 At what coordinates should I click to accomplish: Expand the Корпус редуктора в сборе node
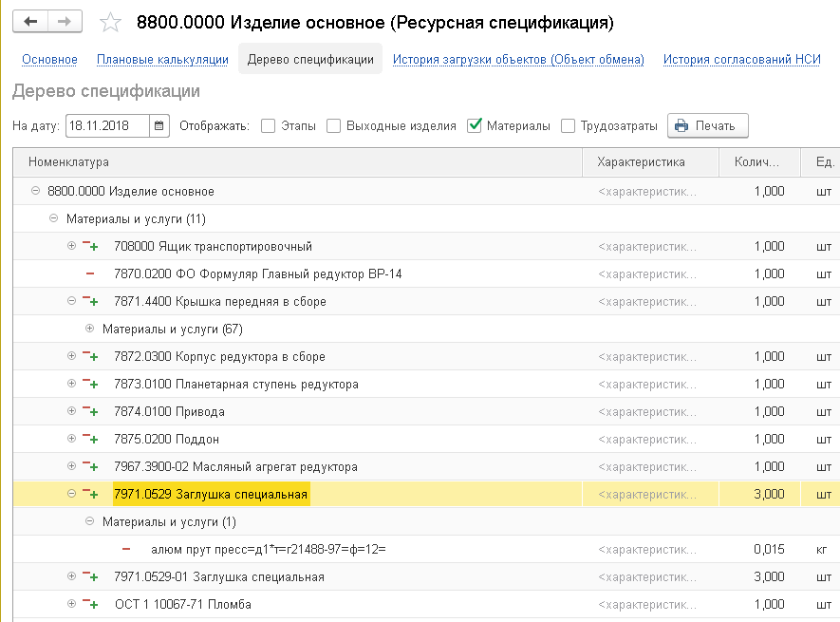tap(71, 357)
